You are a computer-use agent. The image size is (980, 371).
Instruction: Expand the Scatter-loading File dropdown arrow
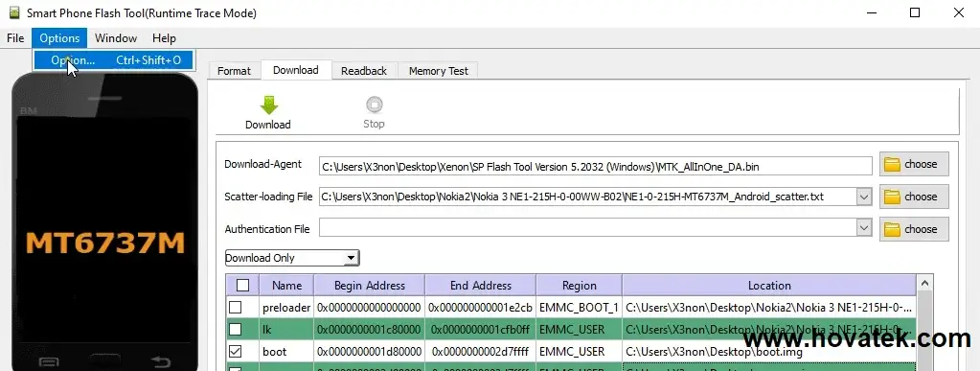click(x=864, y=197)
